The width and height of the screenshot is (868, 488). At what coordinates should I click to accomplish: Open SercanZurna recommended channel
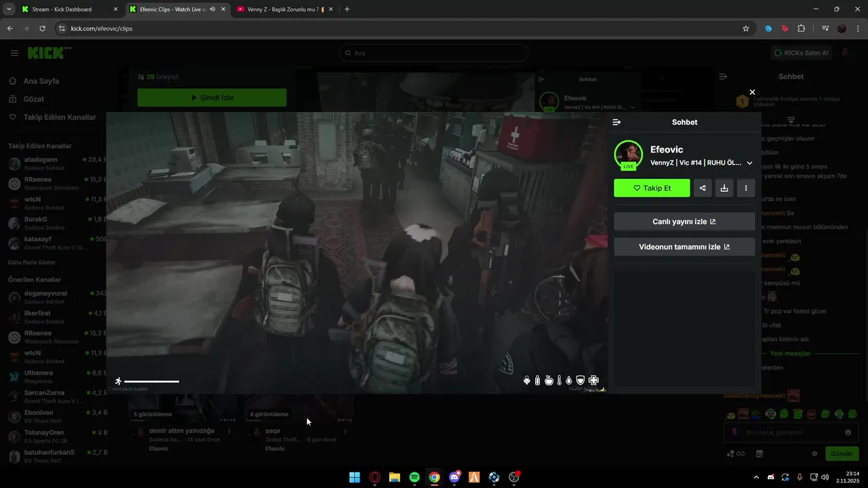pos(57,396)
